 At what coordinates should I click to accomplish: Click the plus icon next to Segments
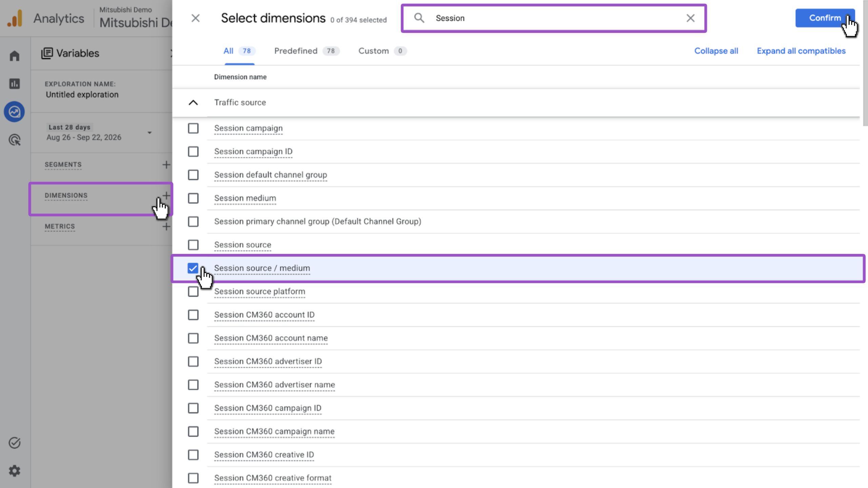tap(166, 165)
